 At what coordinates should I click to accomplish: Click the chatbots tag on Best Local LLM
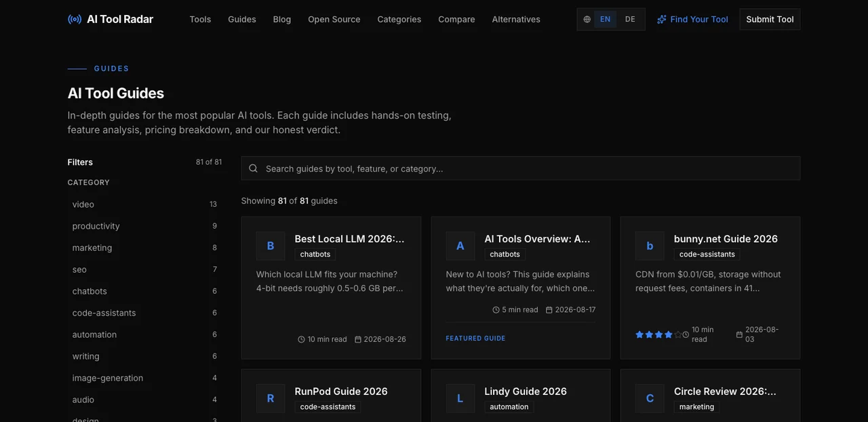coord(315,254)
